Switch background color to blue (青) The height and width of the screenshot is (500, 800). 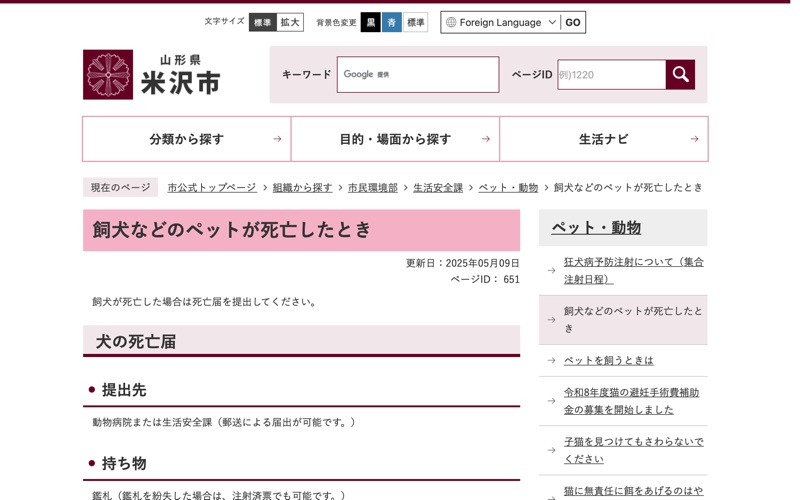[x=391, y=22]
